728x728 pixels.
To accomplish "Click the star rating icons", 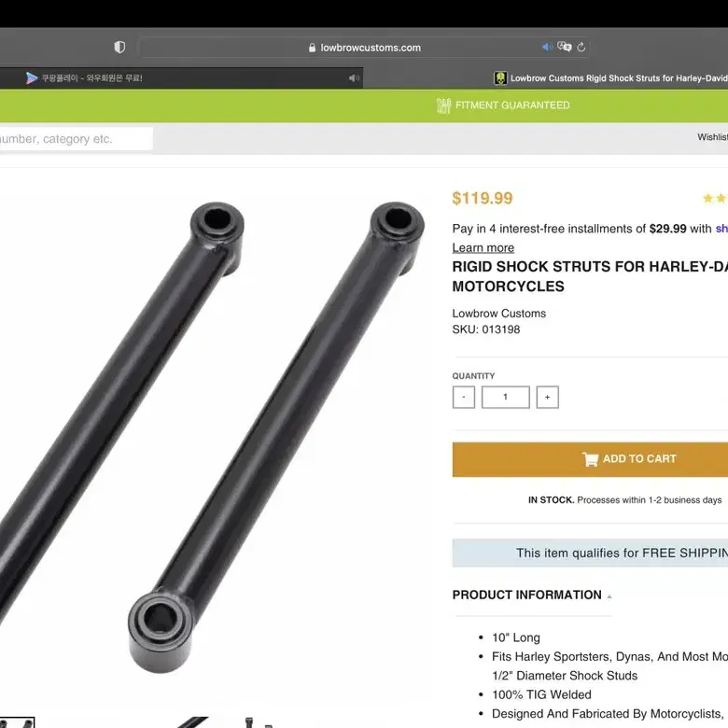I will [x=715, y=198].
